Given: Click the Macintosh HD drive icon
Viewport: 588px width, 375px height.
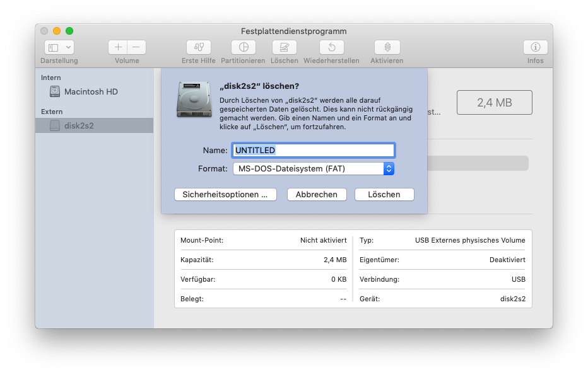Looking at the screenshot, I should tap(55, 92).
